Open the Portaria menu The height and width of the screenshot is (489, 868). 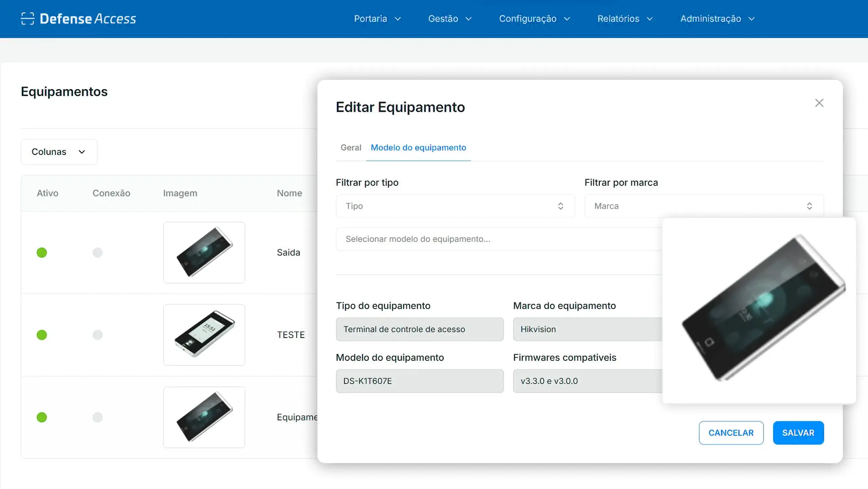(377, 19)
